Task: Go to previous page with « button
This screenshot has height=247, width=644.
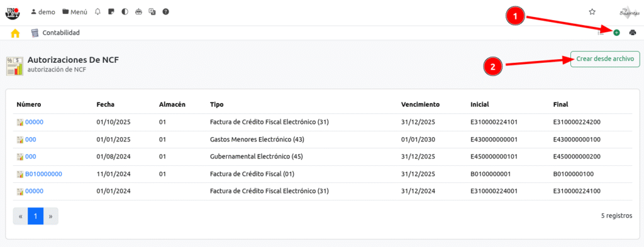Action: tap(21, 216)
